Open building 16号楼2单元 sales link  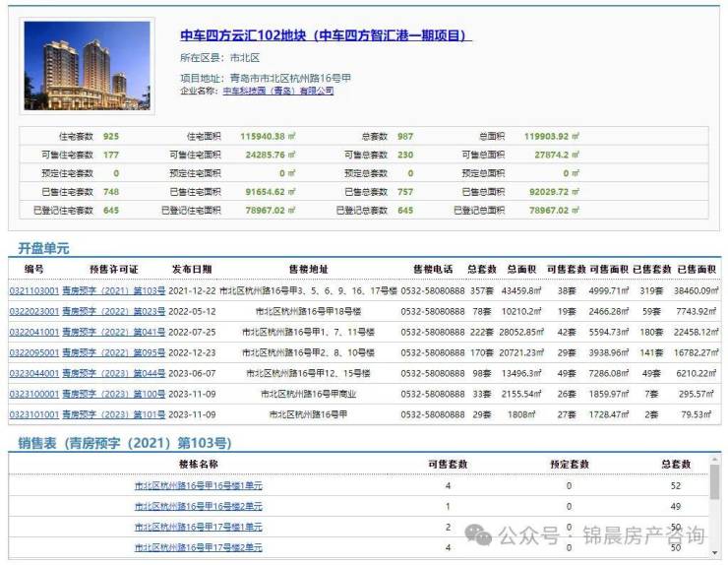click(199, 507)
